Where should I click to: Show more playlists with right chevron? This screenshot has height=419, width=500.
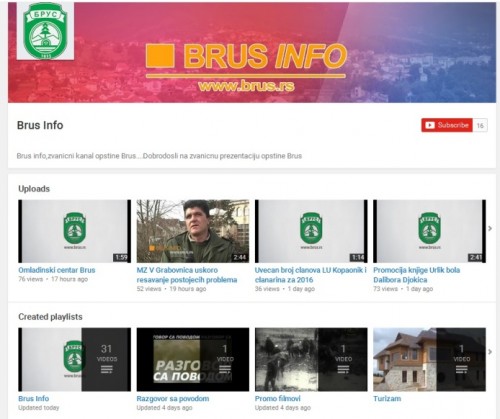(490, 352)
